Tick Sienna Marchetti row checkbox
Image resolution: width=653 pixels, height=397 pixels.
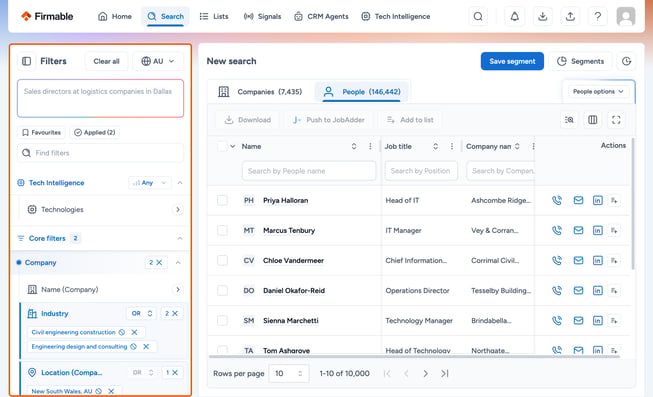click(222, 320)
